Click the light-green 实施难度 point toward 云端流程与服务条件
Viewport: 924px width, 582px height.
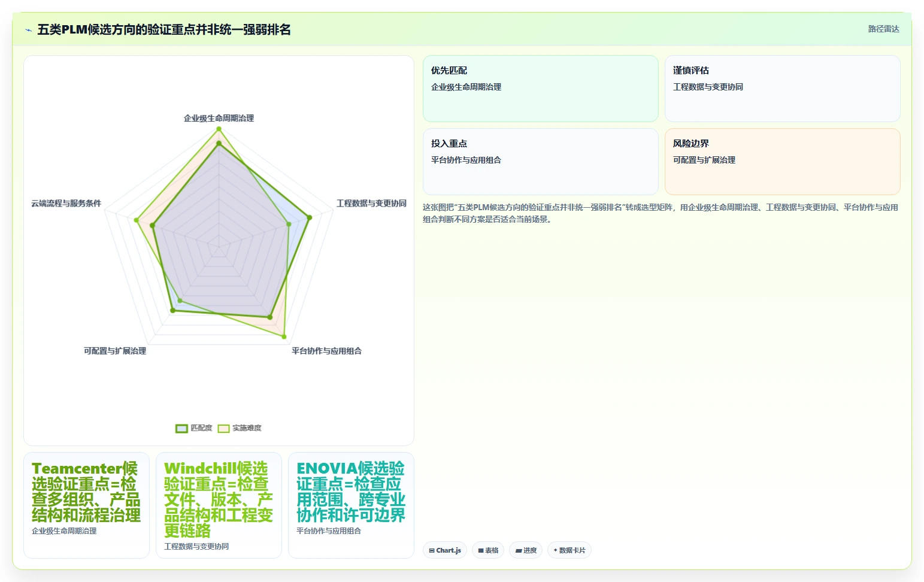pyautogui.click(x=137, y=220)
